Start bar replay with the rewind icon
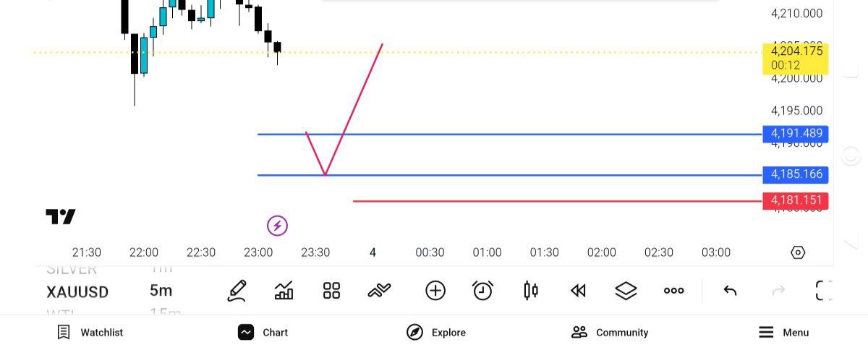Screen dimensions: 868x350 pyautogui.click(x=577, y=291)
